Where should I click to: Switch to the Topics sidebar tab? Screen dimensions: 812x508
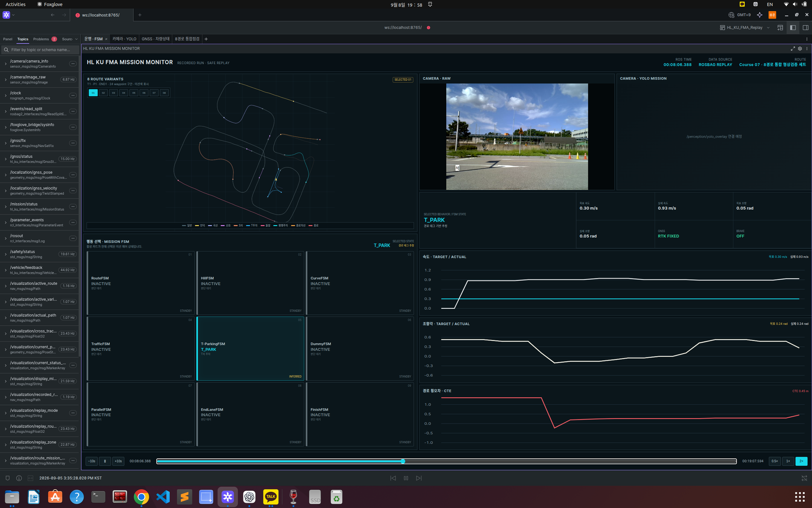(23, 39)
